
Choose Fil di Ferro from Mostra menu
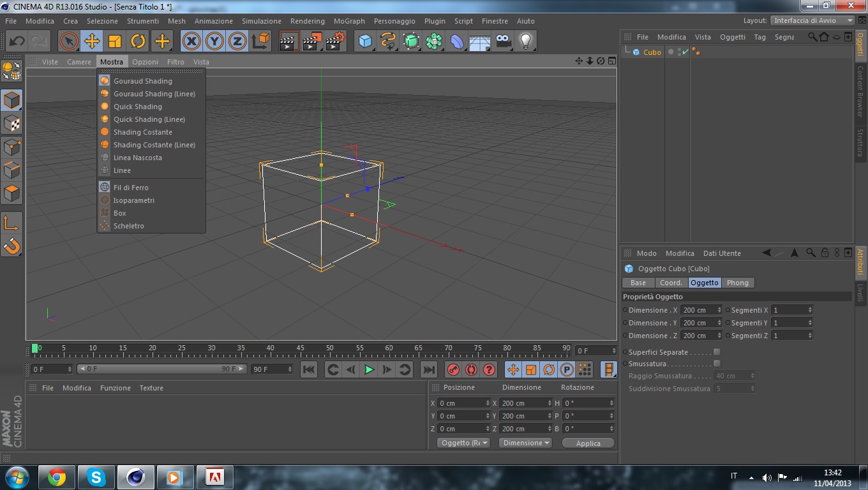[x=131, y=188]
